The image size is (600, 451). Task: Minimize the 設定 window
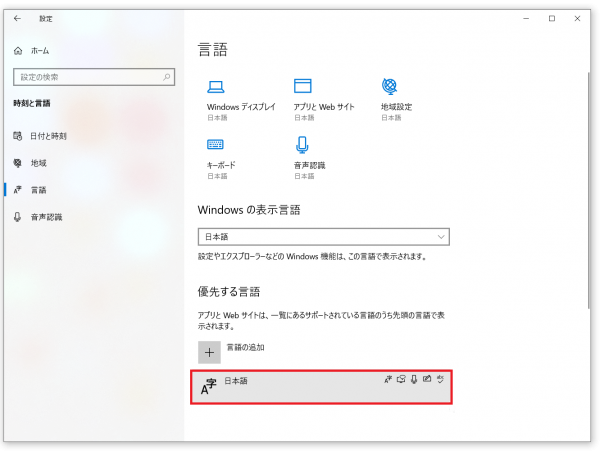[x=526, y=18]
